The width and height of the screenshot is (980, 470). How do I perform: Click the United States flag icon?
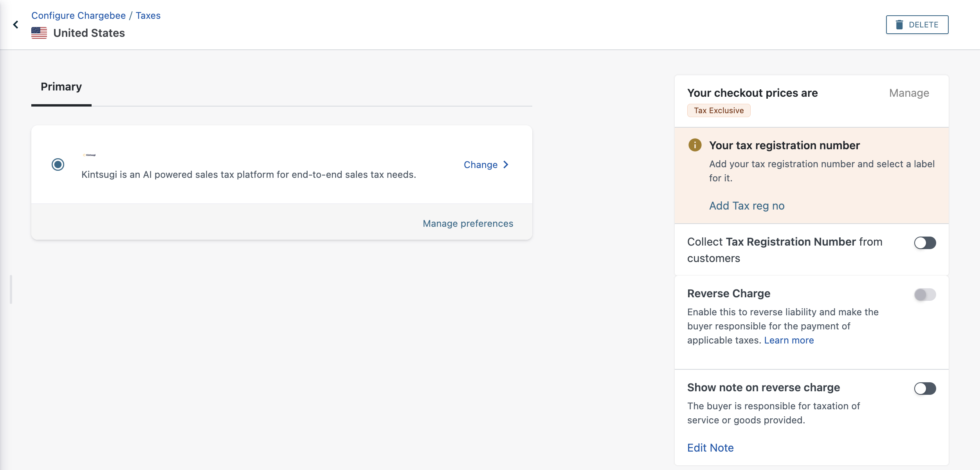pos(39,33)
